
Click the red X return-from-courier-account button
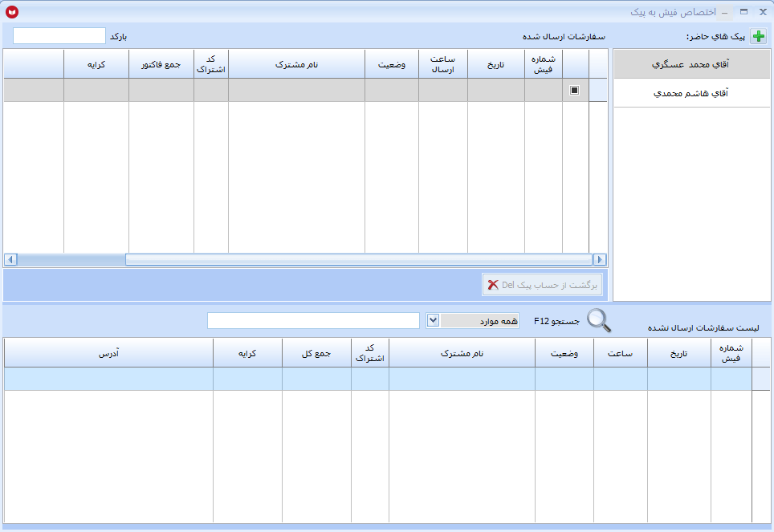[x=542, y=285]
